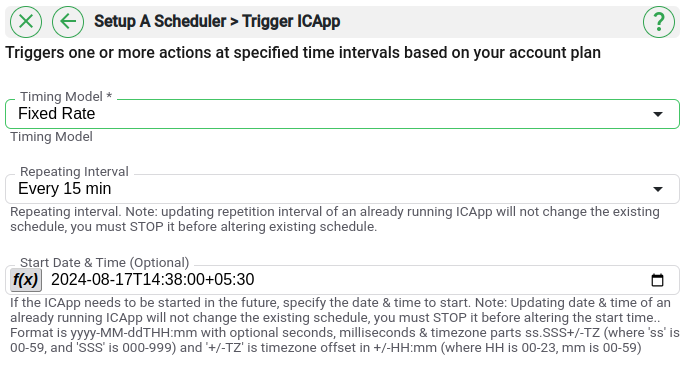This screenshot has height=376, width=686.
Task: Click the Trigger ICApp breadcrumb title
Action: tap(291, 21)
